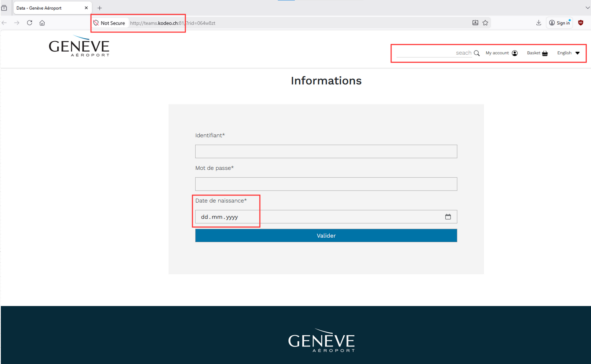The image size is (591, 364).
Task: Click the Not Secure shield icon
Action: point(96,23)
